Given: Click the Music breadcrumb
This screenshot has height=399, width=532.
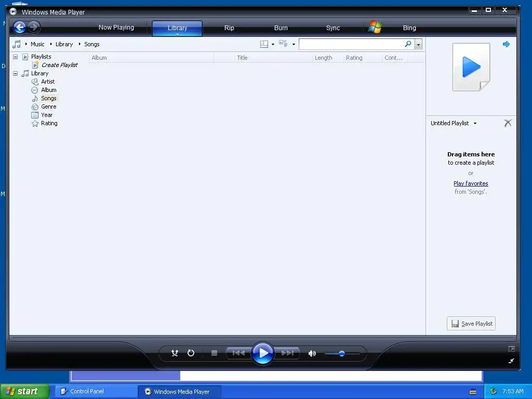Looking at the screenshot, I should pos(37,44).
